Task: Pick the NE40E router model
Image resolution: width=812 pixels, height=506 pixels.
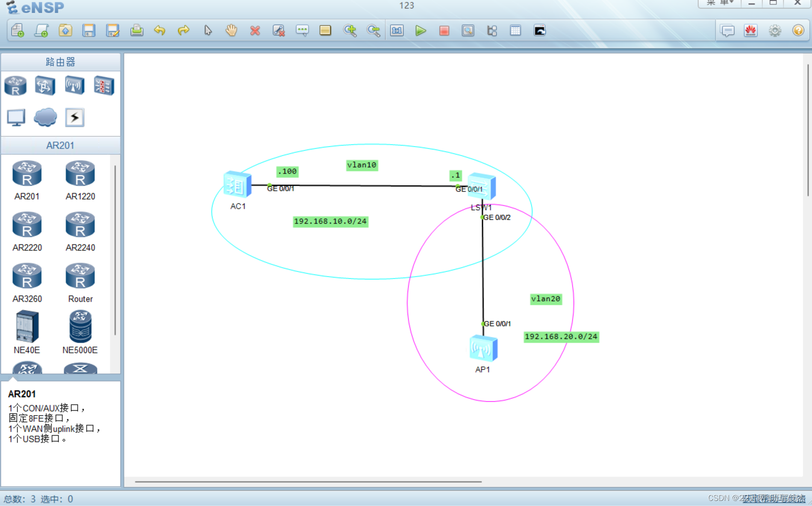Action: 27,332
